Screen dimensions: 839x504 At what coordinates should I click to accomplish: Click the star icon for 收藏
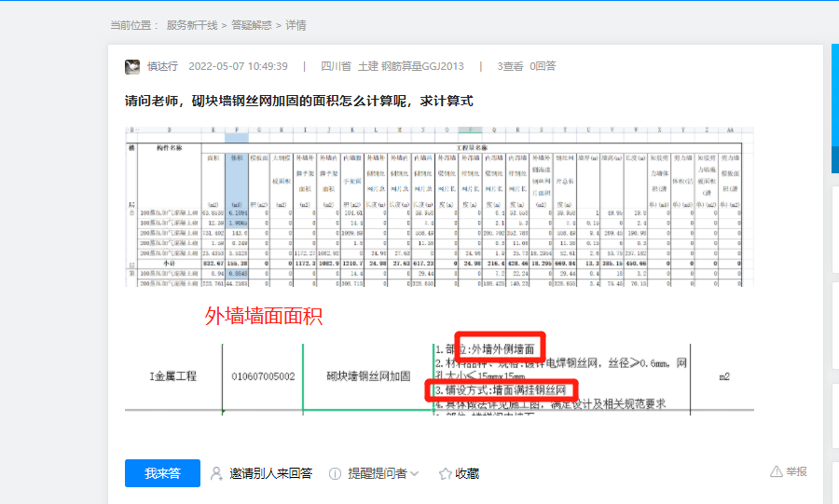445,473
